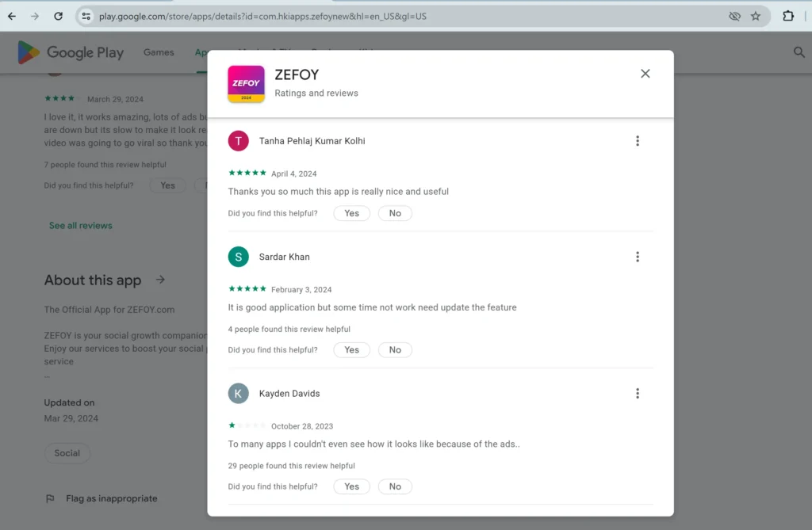
Task: Click Yes on Sardar Khan's review
Action: click(351, 350)
